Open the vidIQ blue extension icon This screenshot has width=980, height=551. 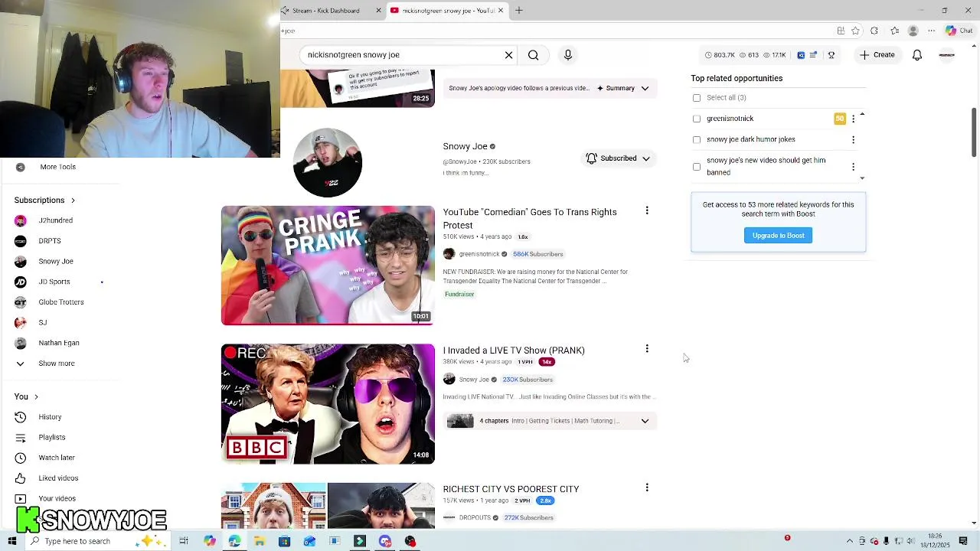point(801,55)
